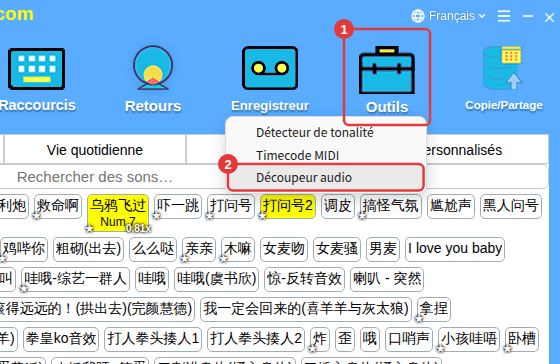
Task: Select Détecteur de tonalité menu entry
Action: [x=315, y=133]
